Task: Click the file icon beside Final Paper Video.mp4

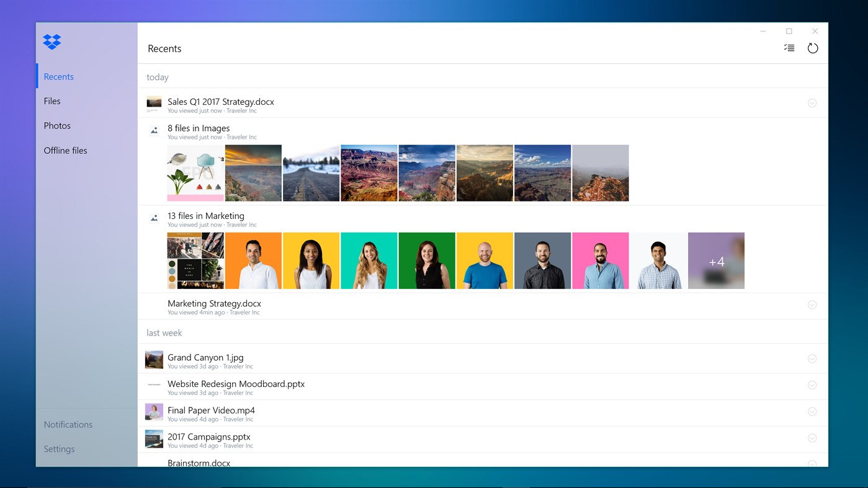Action: (x=153, y=412)
